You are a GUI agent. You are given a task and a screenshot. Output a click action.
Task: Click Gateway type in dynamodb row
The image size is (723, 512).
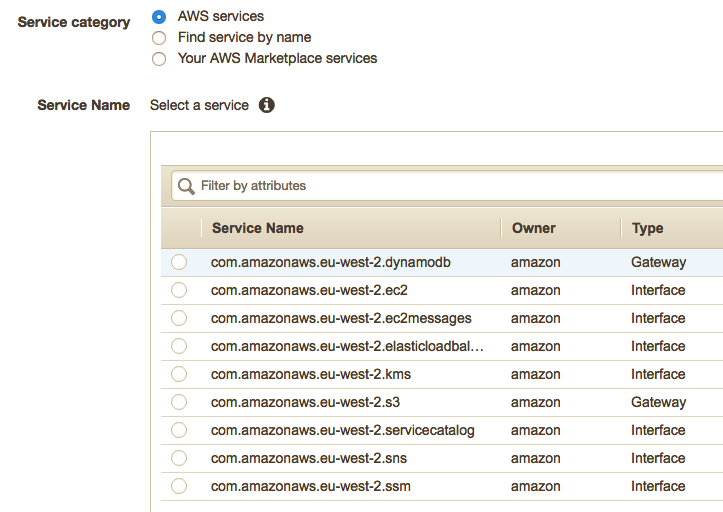(658, 262)
